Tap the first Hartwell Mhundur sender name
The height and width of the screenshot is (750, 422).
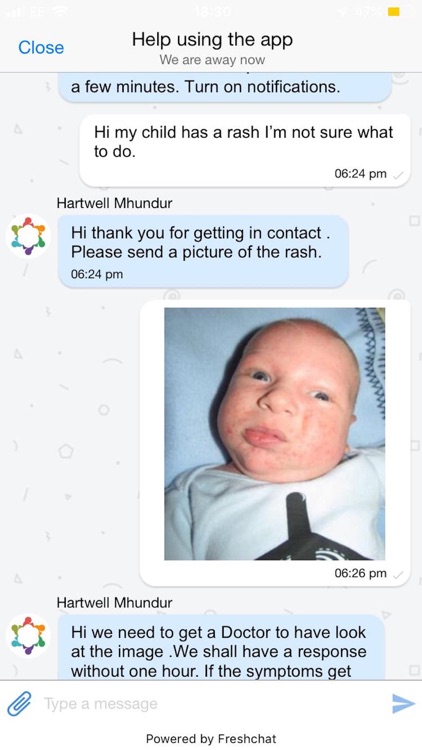click(114, 203)
